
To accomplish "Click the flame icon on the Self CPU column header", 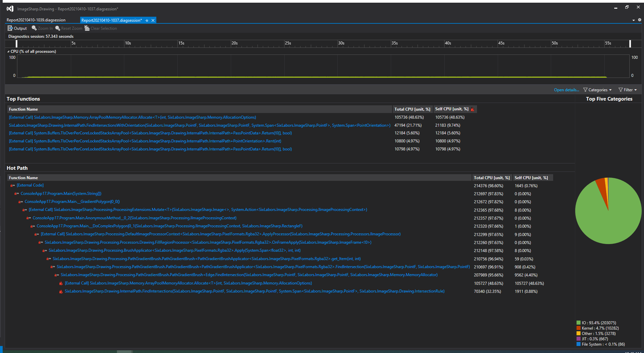I will 472,109.
